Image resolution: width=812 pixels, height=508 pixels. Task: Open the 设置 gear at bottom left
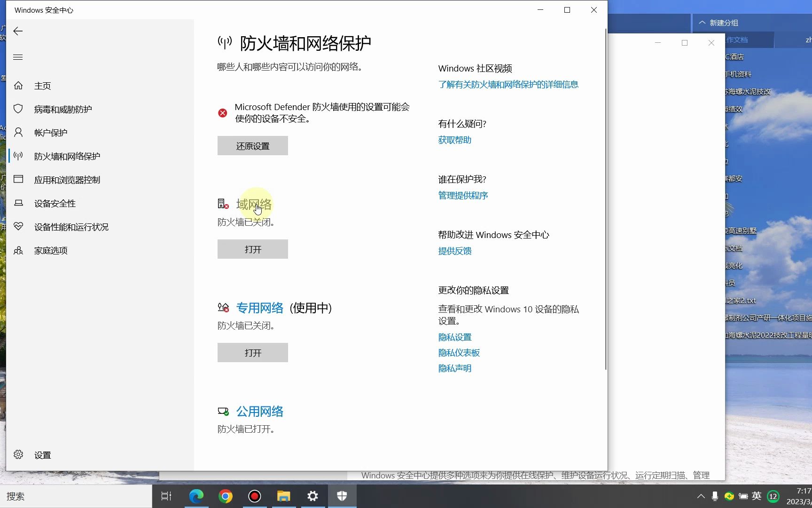coord(42,454)
